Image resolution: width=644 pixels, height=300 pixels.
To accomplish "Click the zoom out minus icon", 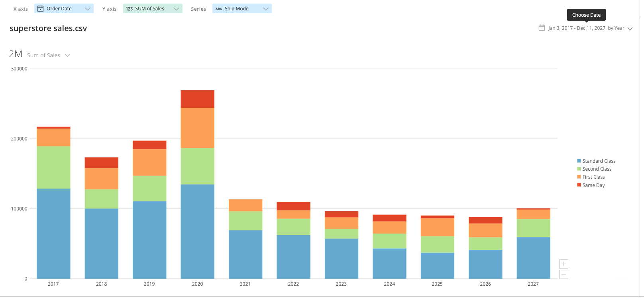I will pos(563,274).
